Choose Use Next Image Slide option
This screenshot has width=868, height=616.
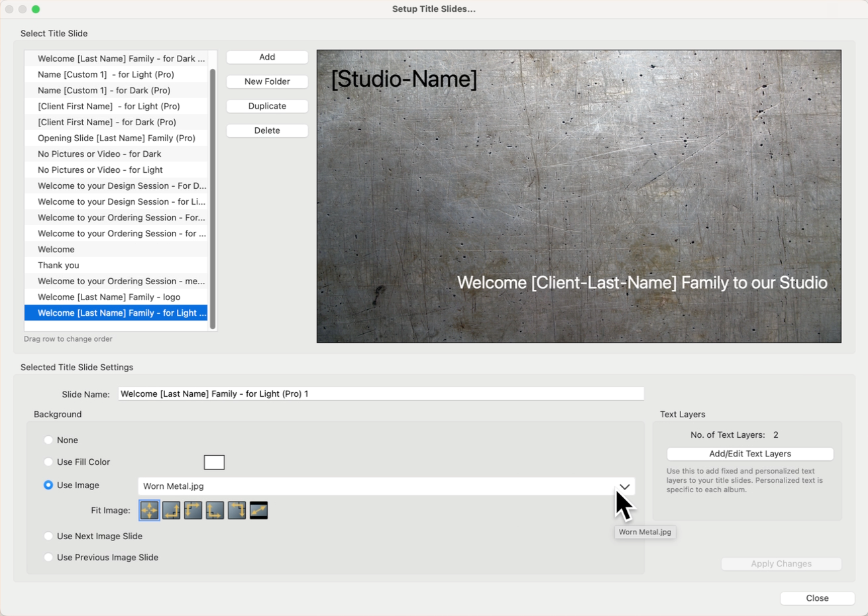coord(48,536)
